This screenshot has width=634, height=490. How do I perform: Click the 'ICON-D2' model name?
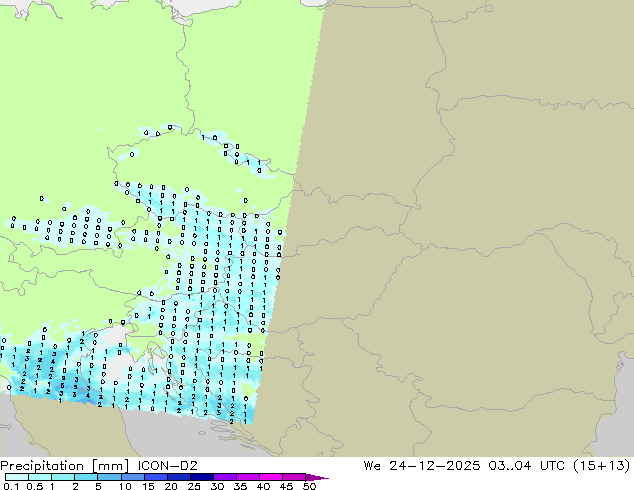pos(167,466)
